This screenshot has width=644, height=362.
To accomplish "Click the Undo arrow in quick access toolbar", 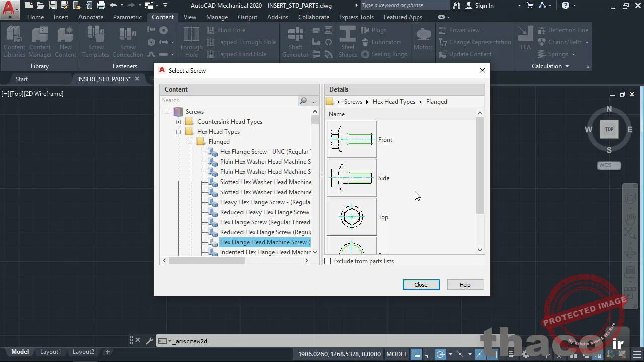I will pos(113,6).
